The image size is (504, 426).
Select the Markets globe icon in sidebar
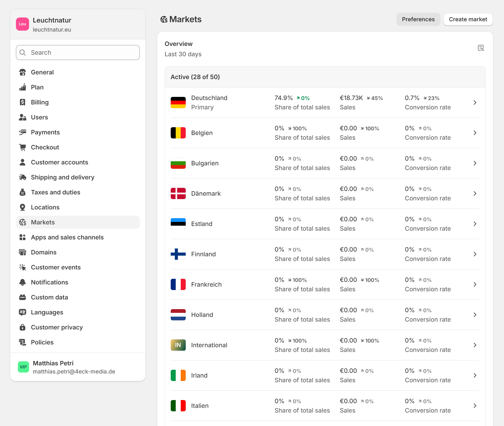23,222
